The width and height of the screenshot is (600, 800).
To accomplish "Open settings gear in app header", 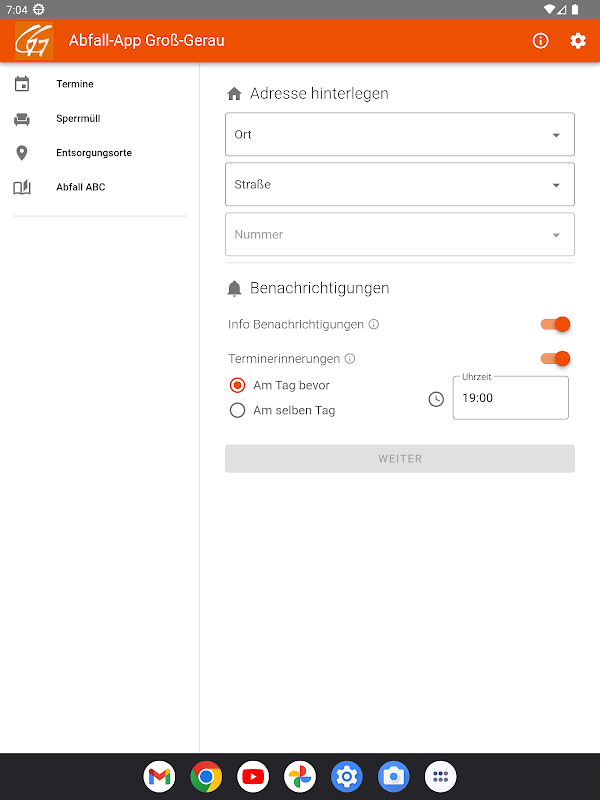I will 578,41.
